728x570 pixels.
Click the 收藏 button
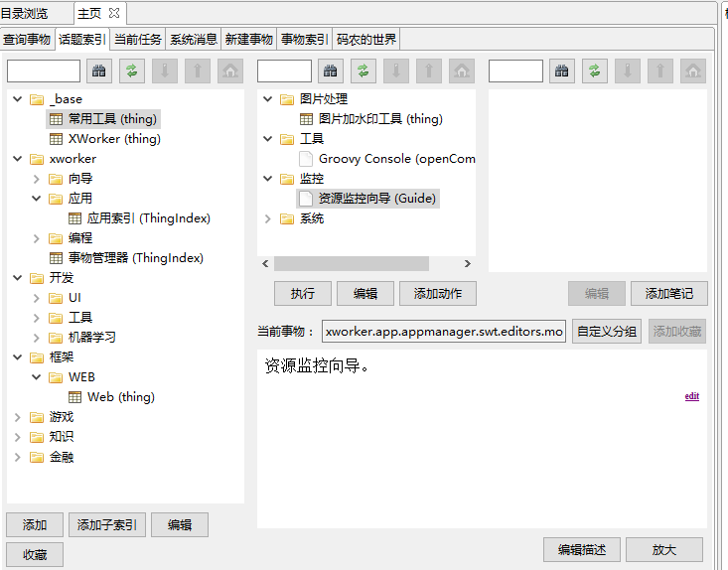click(35, 555)
